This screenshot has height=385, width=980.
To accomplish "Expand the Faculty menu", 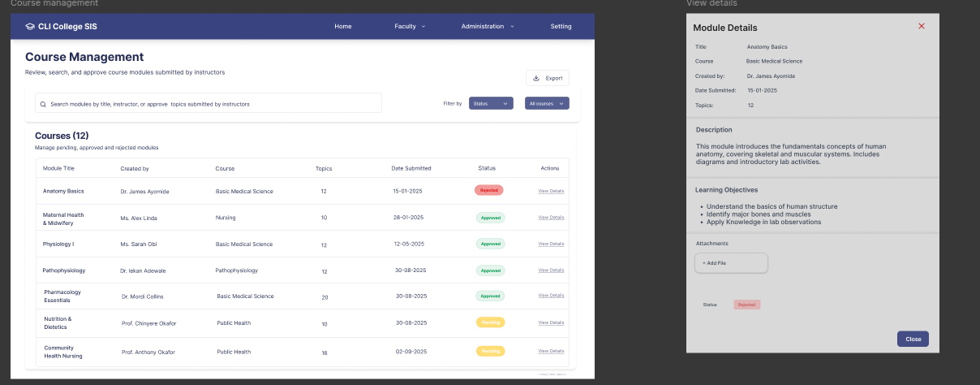I will pyautogui.click(x=410, y=26).
